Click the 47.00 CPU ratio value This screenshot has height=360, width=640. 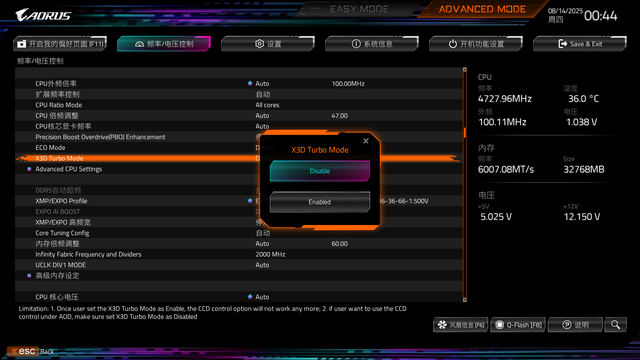tap(340, 116)
